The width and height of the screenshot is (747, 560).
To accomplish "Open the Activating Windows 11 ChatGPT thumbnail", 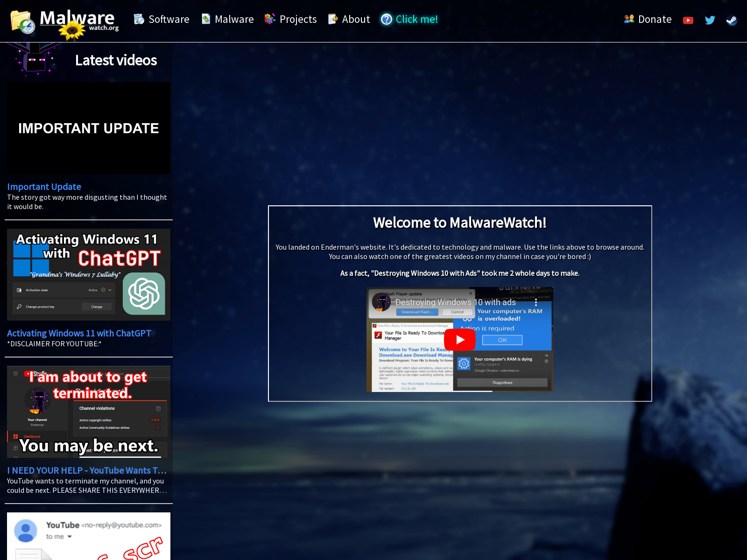I will [89, 274].
